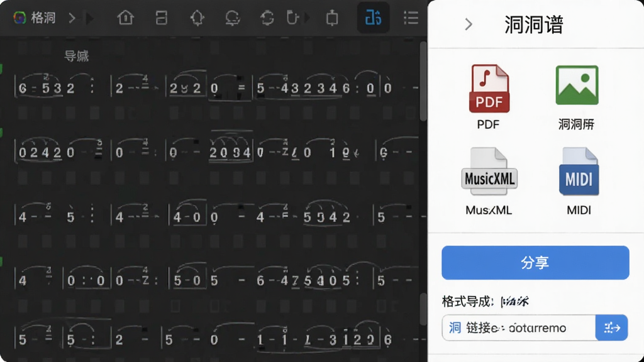This screenshot has width=644, height=362.
Task: Click the cup-shaped toolbar icon
Action: (292, 18)
